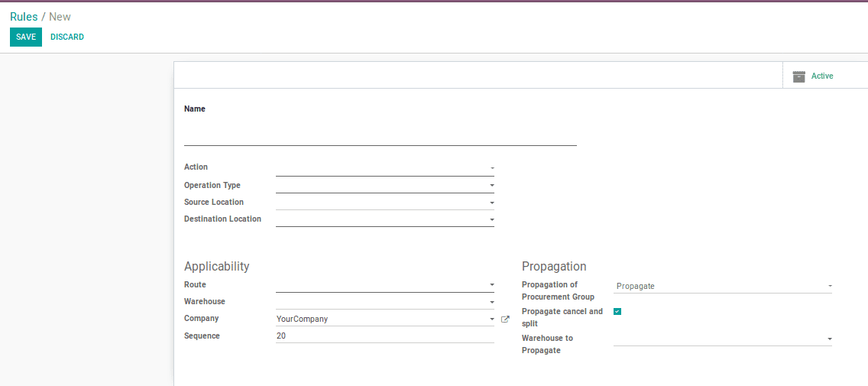868x386 pixels.
Task: Go back to Rules breadcrumb
Action: click(x=24, y=17)
